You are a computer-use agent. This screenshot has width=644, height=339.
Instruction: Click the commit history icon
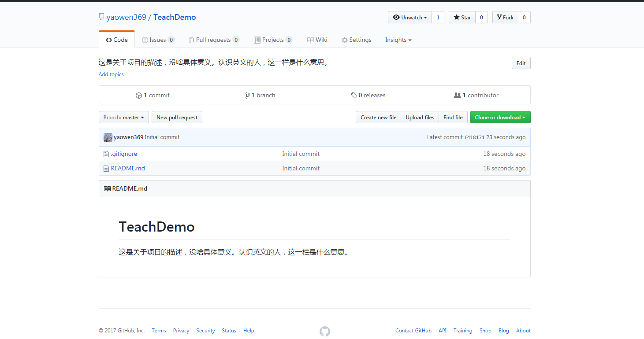pos(139,96)
